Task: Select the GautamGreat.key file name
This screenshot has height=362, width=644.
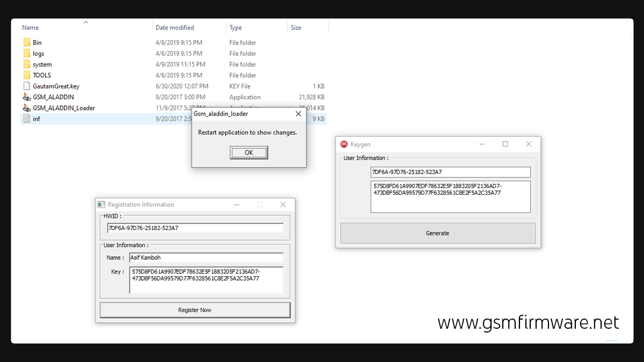Action: 56,86
